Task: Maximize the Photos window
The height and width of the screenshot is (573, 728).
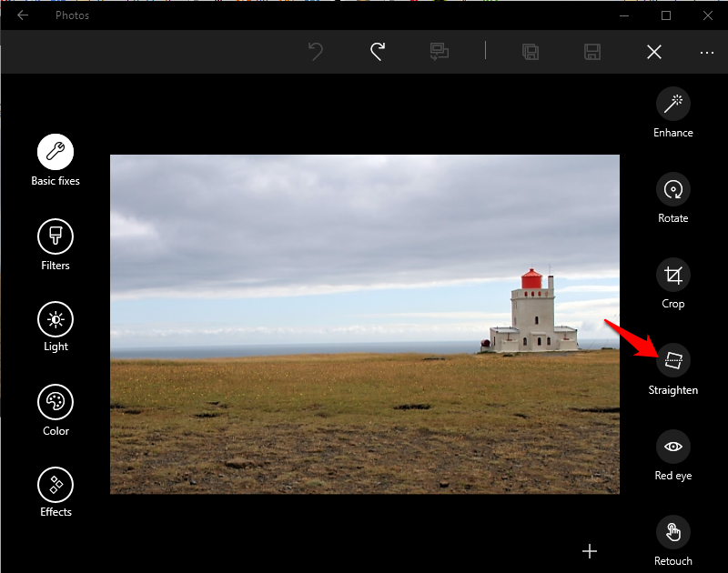Action: coord(666,15)
